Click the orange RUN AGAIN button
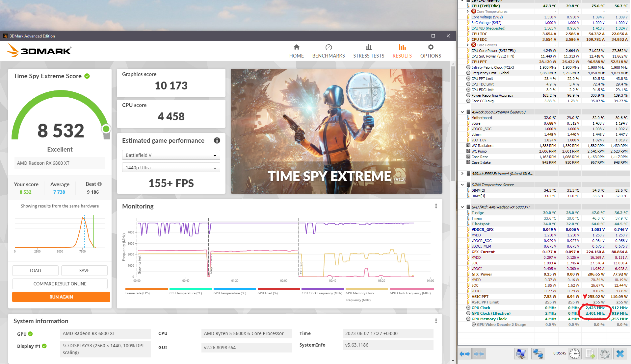The width and height of the screenshot is (631, 364). point(61,297)
